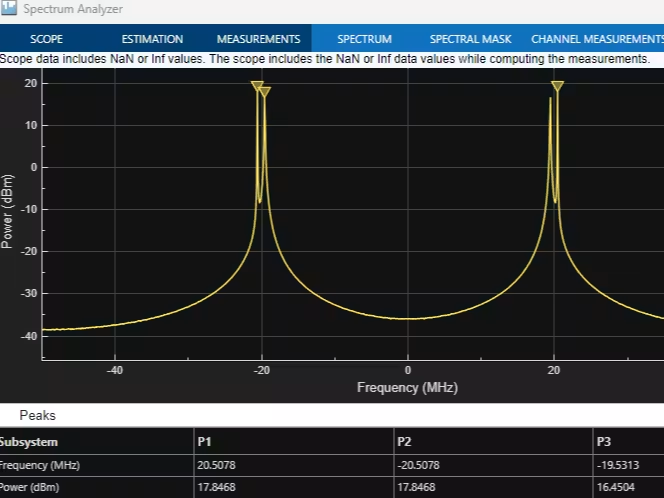Viewport: 664px width, 498px height.
Task: Switch to CHANNEL MEASUREMENTS tab
Action: click(597, 39)
